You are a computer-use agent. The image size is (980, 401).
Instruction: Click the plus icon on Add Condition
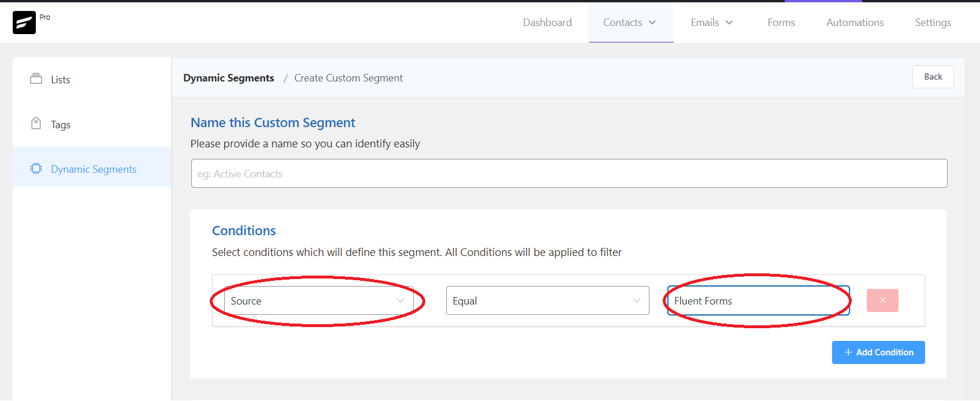click(848, 352)
